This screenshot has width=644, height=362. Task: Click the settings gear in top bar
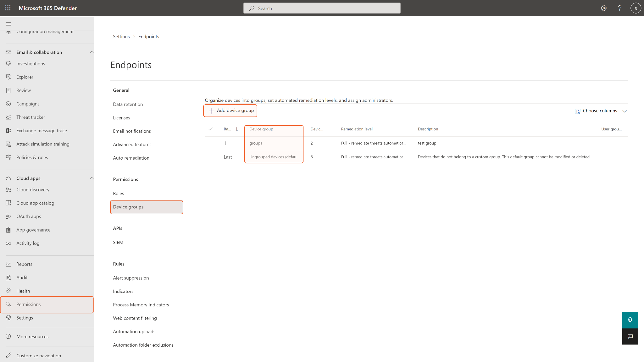(603, 8)
